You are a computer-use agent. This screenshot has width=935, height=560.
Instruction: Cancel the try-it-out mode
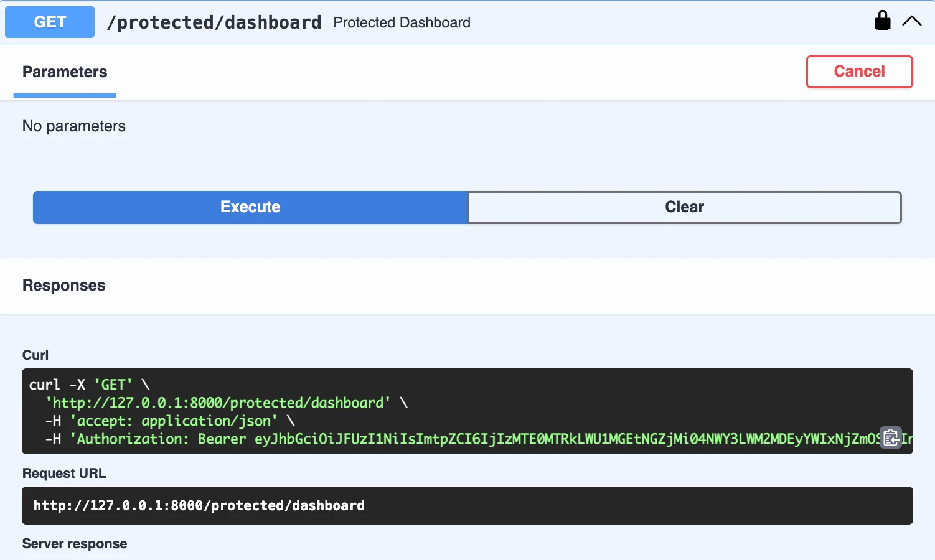859,72
